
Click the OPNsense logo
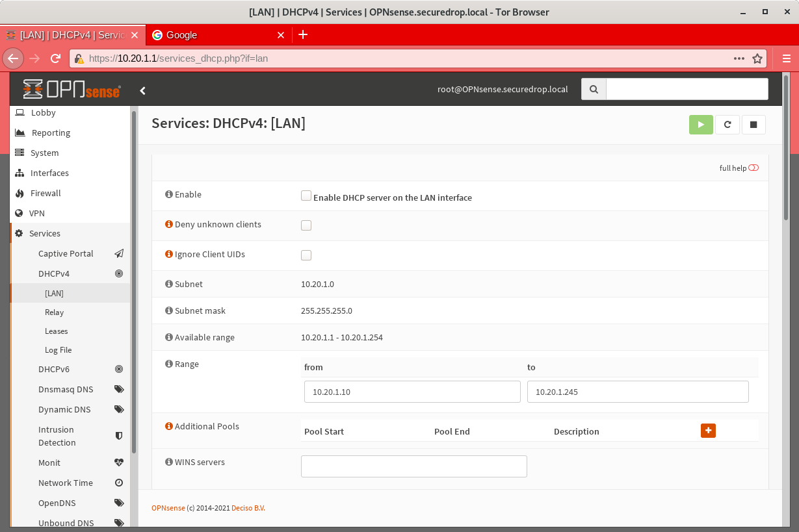click(x=72, y=90)
